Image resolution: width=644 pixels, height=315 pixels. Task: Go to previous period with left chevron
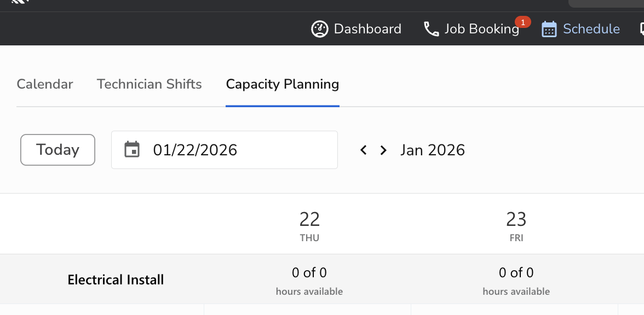363,150
